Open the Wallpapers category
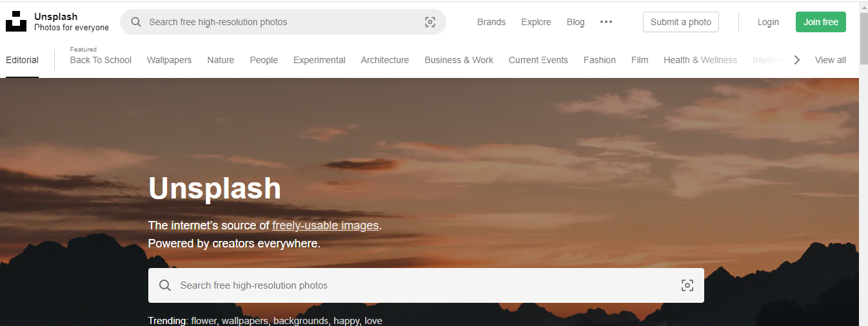Screen dimensions: 868x326 click(x=169, y=60)
